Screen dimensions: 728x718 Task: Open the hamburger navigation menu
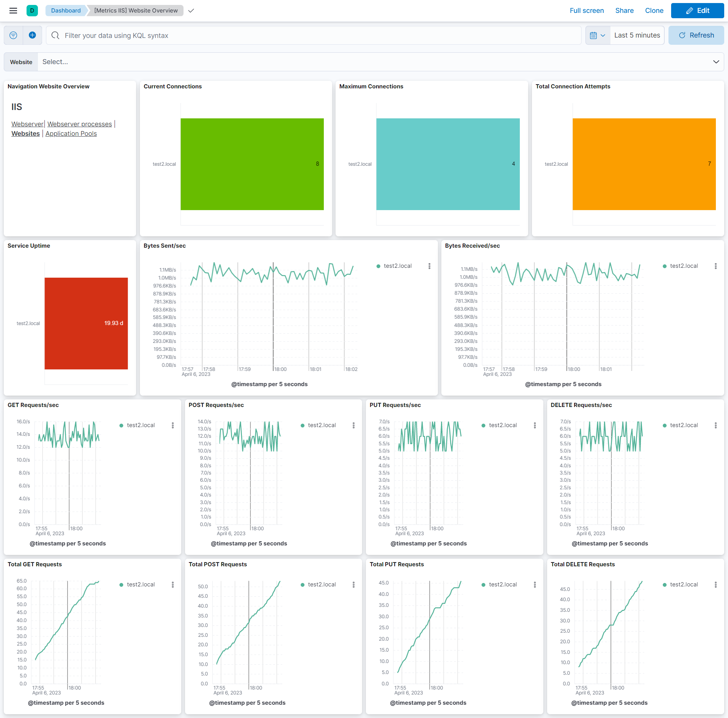coord(13,11)
